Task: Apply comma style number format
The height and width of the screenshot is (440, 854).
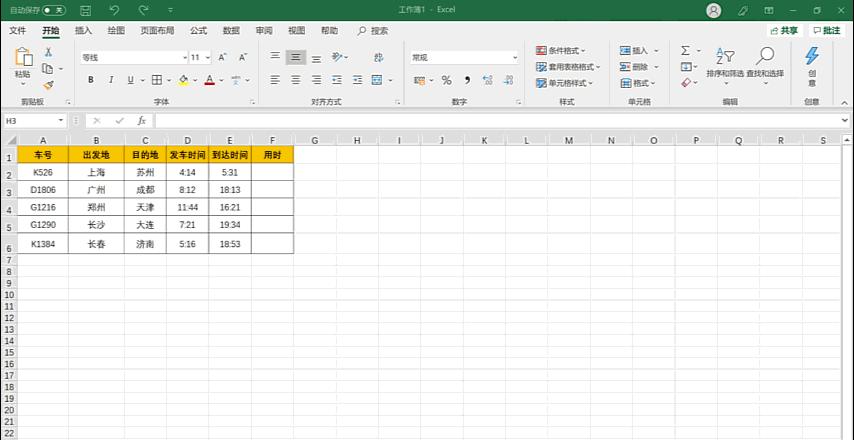Action: (467, 81)
